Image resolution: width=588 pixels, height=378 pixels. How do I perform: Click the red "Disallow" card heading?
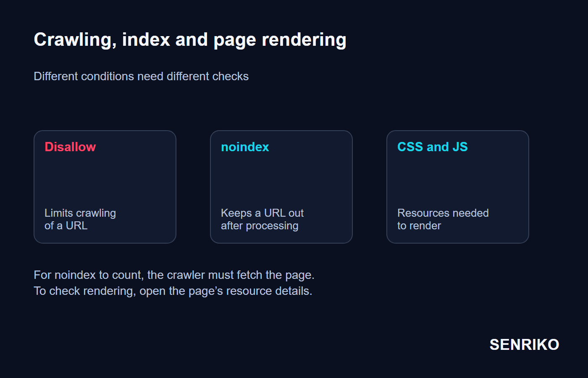point(70,147)
